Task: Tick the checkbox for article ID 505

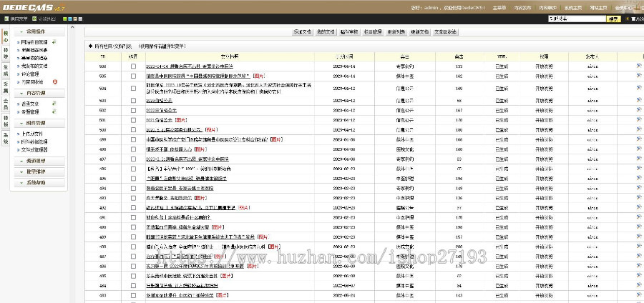Action: [x=133, y=76]
